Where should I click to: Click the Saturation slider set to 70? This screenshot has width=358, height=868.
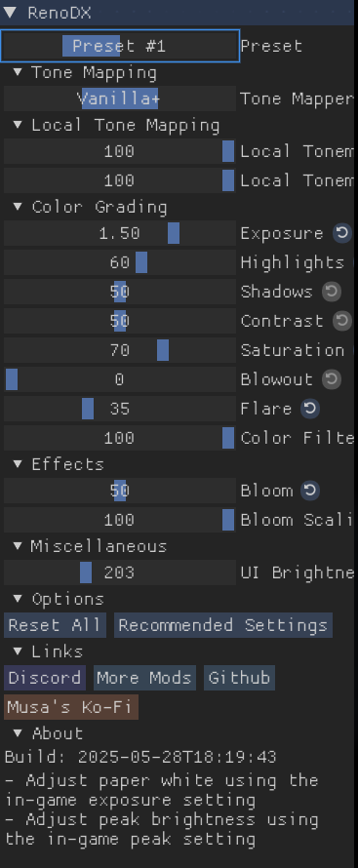(x=120, y=350)
